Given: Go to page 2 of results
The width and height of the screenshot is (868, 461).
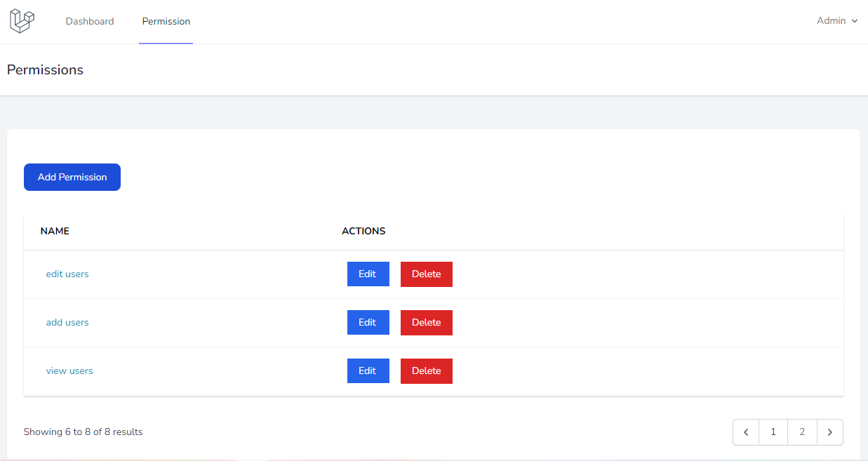Looking at the screenshot, I should (802, 432).
